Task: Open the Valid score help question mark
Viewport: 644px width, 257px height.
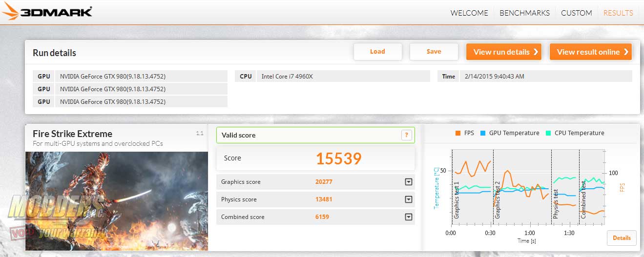Action: click(x=407, y=135)
